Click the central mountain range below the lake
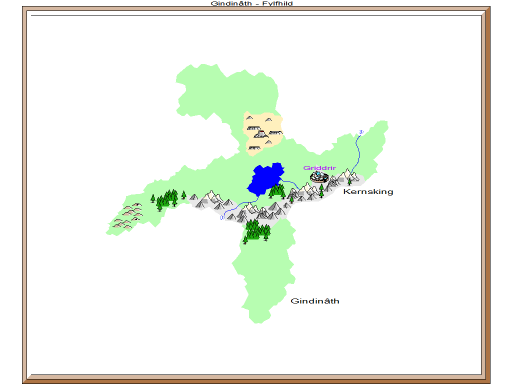The image size is (512, 384). click(260, 213)
